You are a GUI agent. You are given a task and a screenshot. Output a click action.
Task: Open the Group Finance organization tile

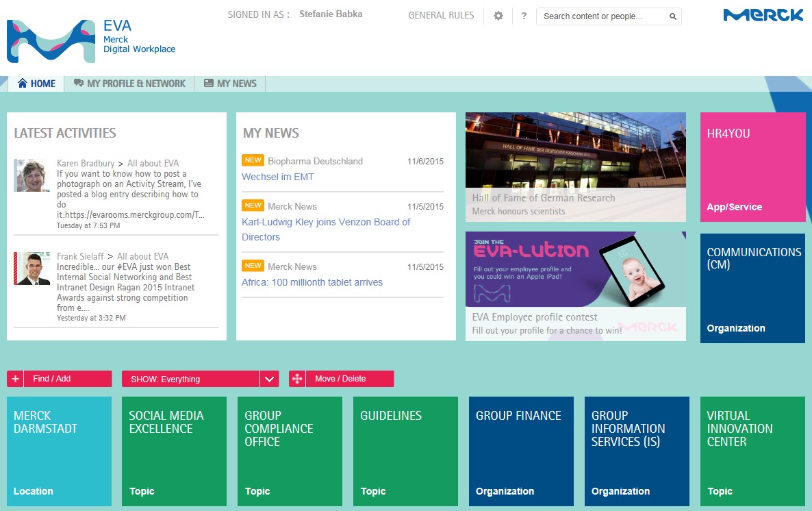[521, 451]
